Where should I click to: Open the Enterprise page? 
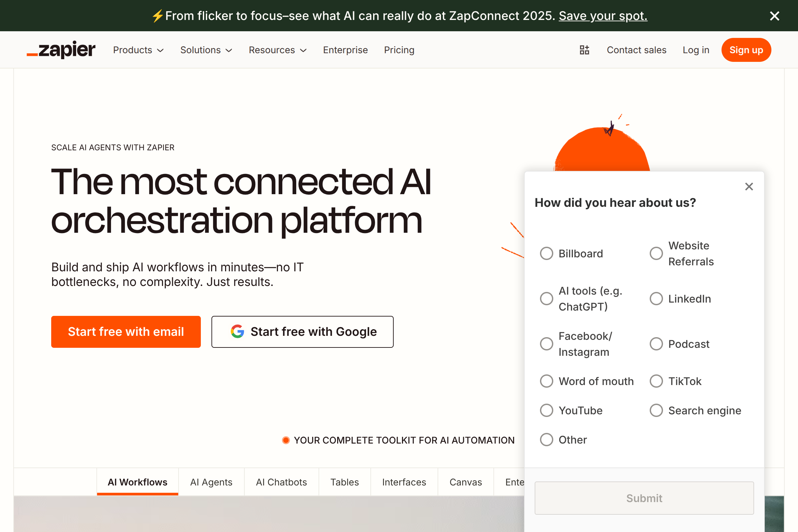pos(345,50)
